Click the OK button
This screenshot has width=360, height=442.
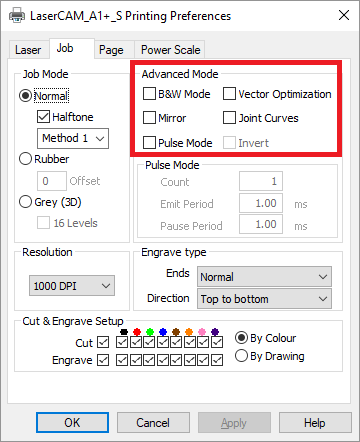tap(72, 423)
